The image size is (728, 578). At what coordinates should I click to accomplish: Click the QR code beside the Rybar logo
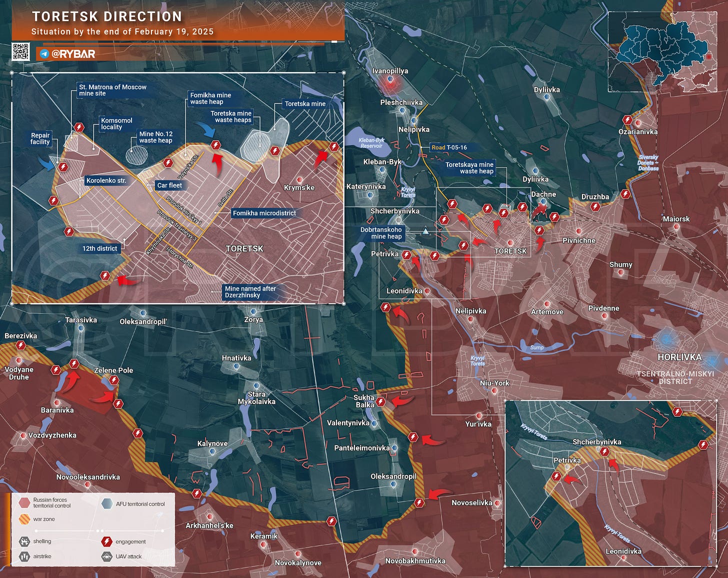[x=20, y=52]
